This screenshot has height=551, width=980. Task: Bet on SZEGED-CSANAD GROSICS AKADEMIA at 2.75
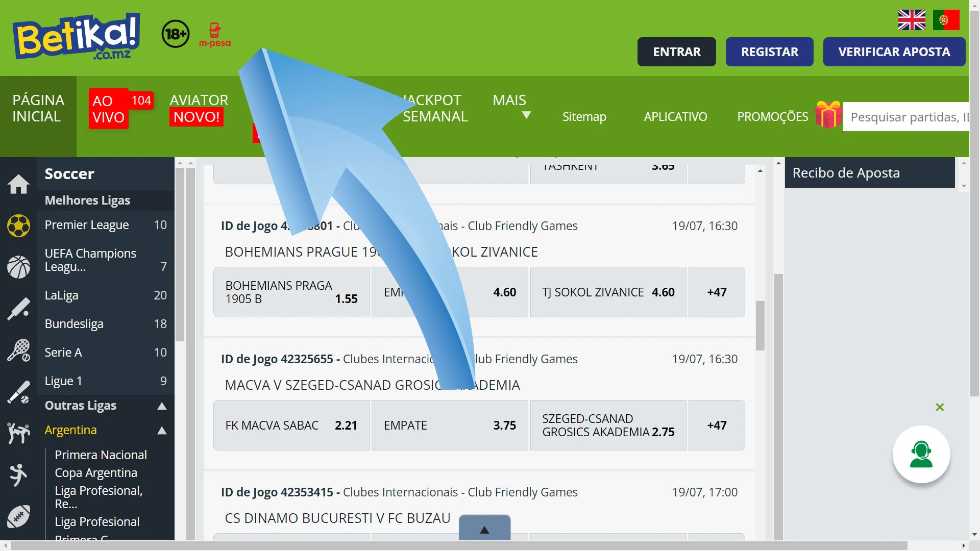[x=608, y=425]
